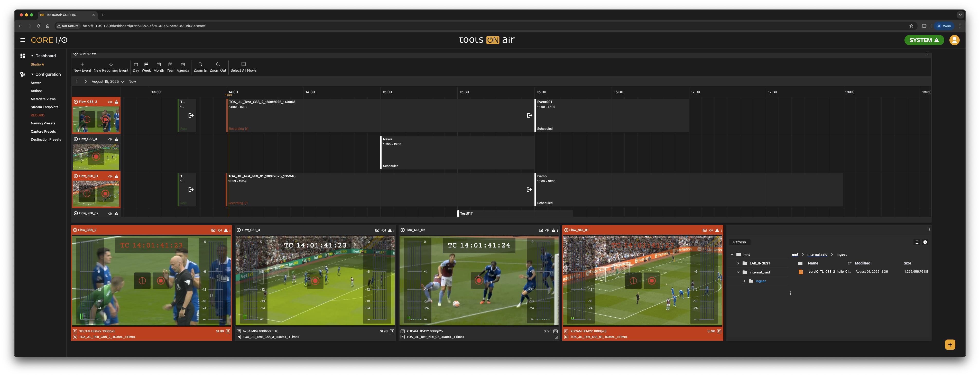Toggle the checklist icon on Flow_NDI_01 monitor
The image size is (980, 376).
(705, 230)
